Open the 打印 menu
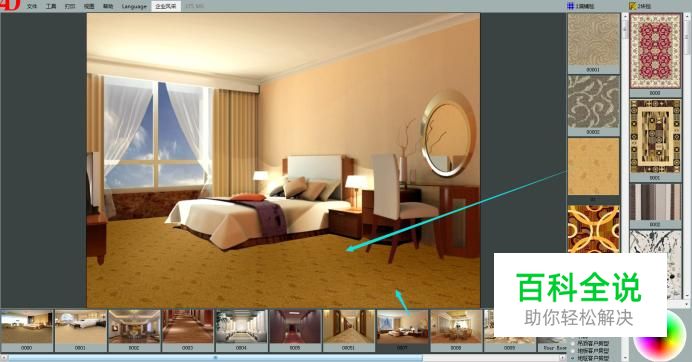This screenshot has height=362, width=692. click(70, 6)
